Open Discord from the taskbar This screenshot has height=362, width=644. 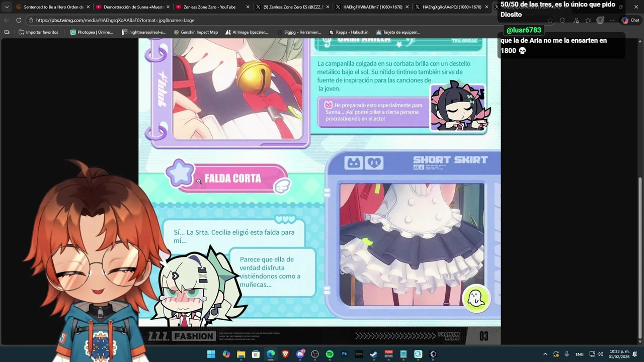tap(300, 354)
